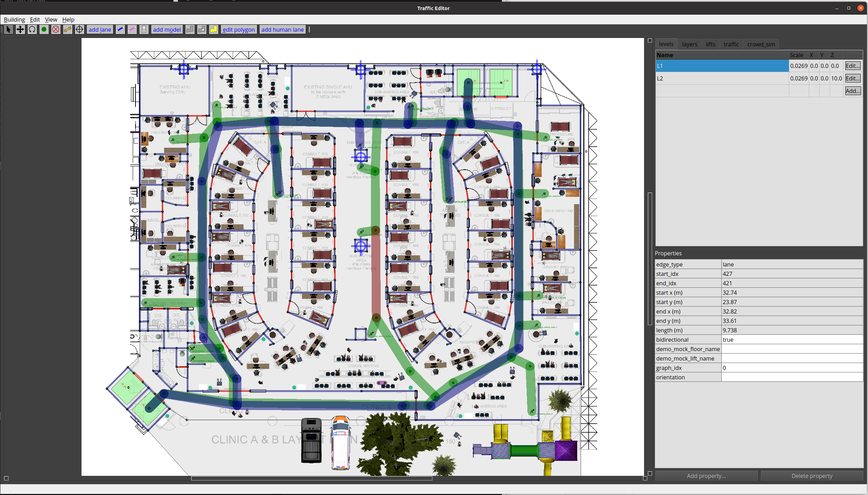Switch to the crowd_sim tab
The image size is (868, 495).
pos(761,44)
